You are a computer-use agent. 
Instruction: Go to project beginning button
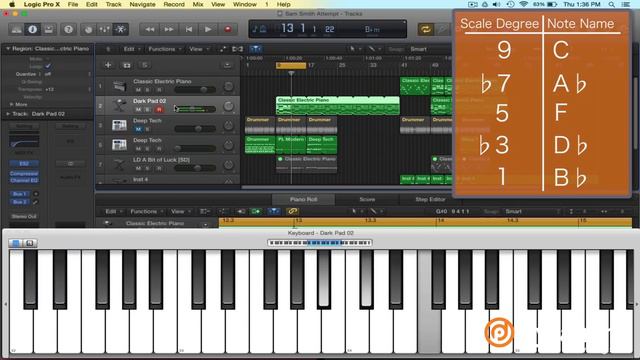[189, 29]
